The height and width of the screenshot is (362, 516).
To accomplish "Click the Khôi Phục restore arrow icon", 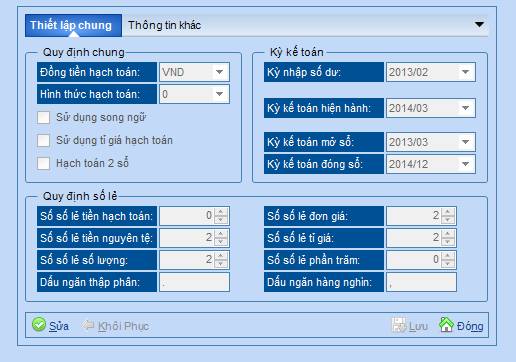I will [88, 325].
